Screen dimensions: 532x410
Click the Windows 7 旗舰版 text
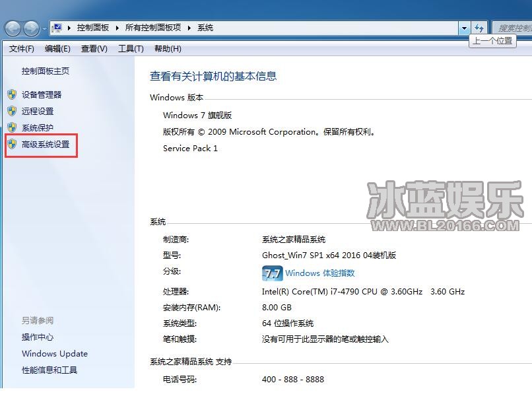[197, 116]
